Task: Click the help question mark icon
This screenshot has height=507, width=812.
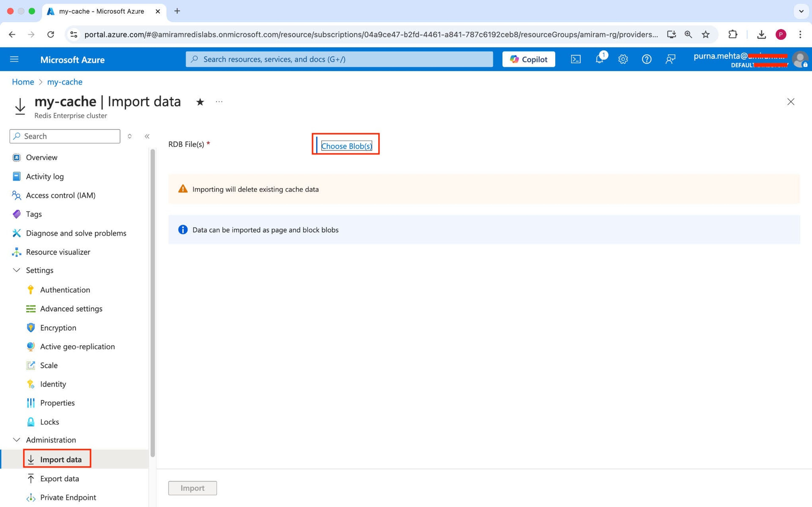Action: [646, 59]
